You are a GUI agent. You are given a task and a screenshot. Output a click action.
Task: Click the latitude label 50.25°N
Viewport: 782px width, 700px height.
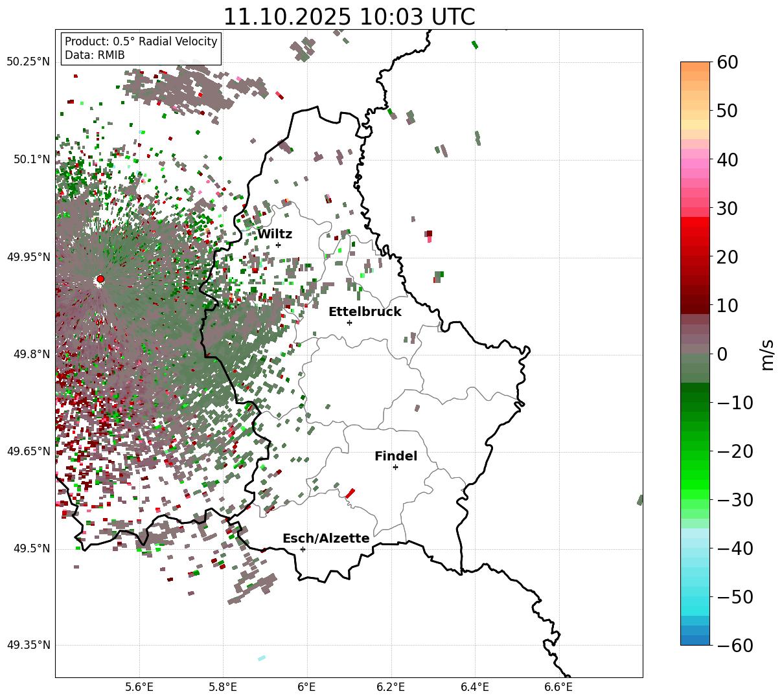tap(28, 62)
